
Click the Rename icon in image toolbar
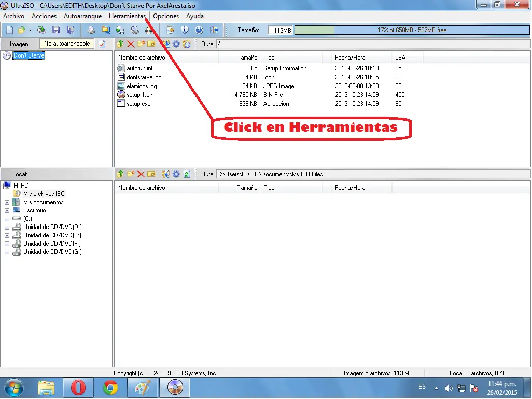click(x=151, y=44)
